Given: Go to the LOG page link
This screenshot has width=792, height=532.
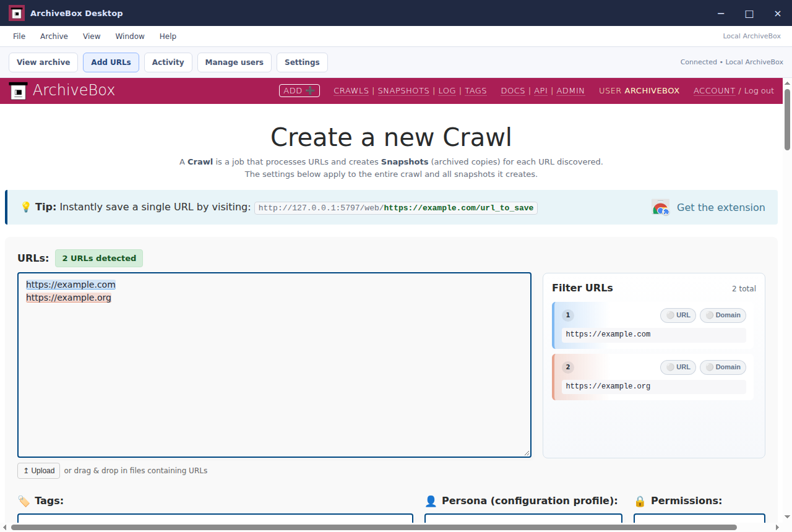Looking at the screenshot, I should (x=447, y=91).
